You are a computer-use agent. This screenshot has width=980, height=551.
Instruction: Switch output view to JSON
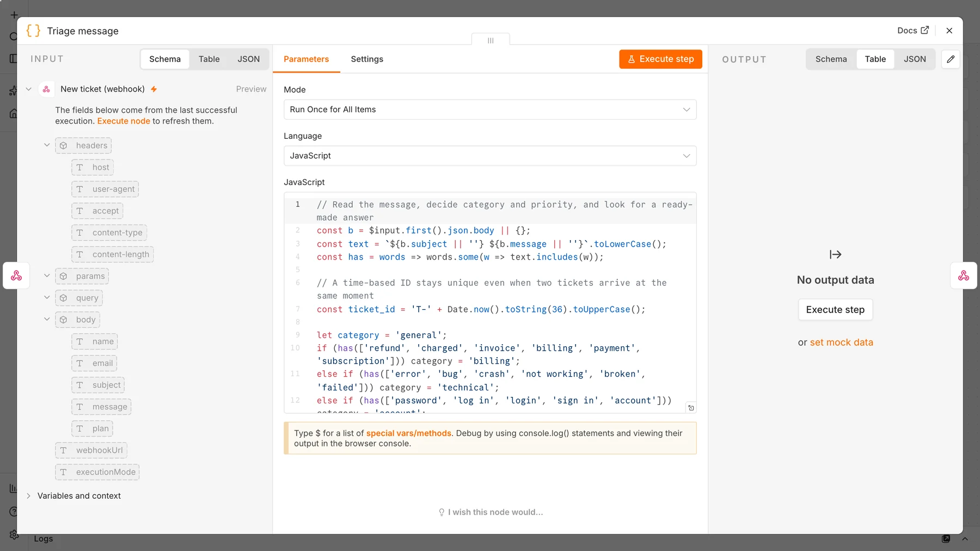pyautogui.click(x=915, y=59)
